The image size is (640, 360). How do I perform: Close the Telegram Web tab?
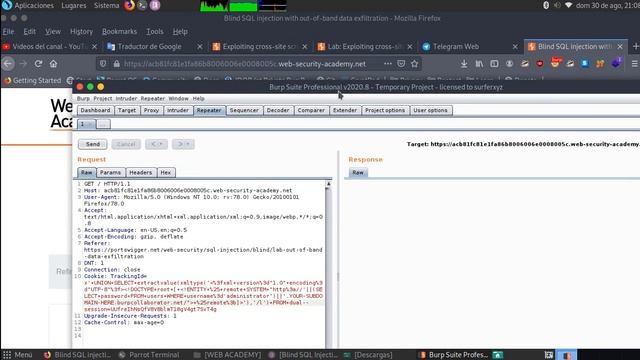point(515,47)
